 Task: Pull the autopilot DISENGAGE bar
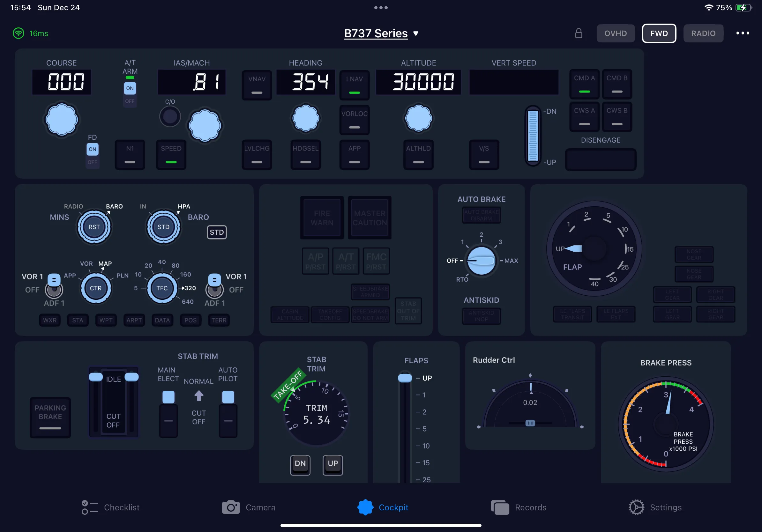[600, 159]
